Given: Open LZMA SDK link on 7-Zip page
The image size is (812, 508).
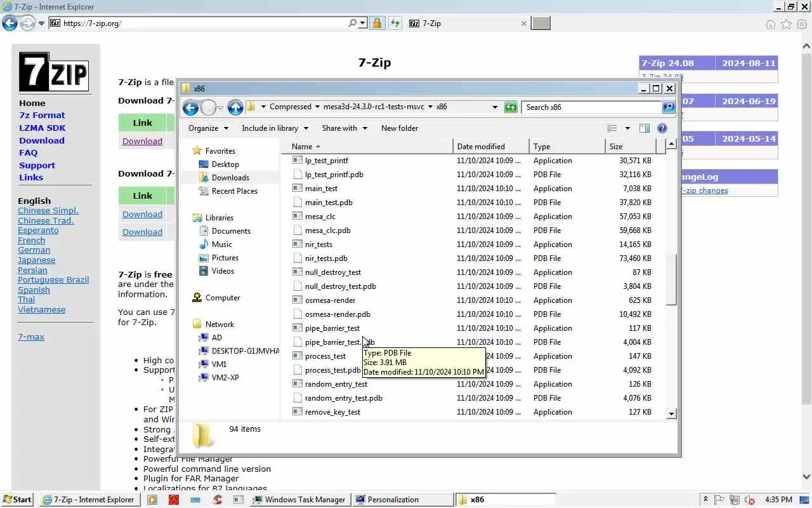Looking at the screenshot, I should coord(43,128).
